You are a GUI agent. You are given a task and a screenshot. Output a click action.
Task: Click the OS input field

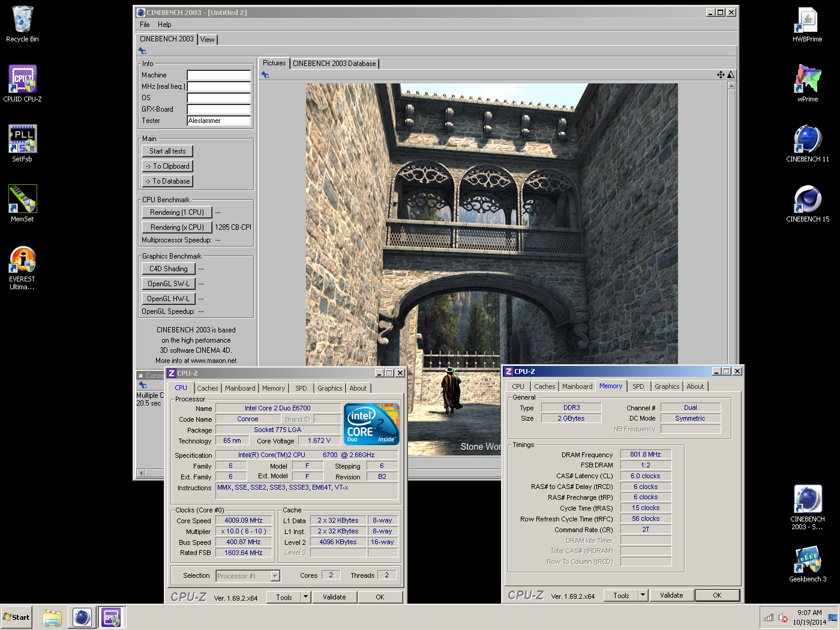pyautogui.click(x=218, y=98)
